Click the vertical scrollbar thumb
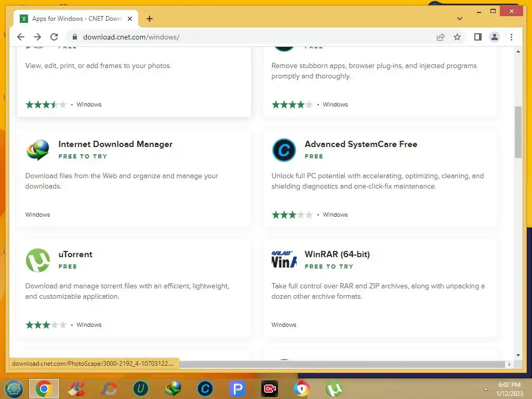Image resolution: width=532 pixels, height=399 pixels. pyautogui.click(x=518, y=132)
